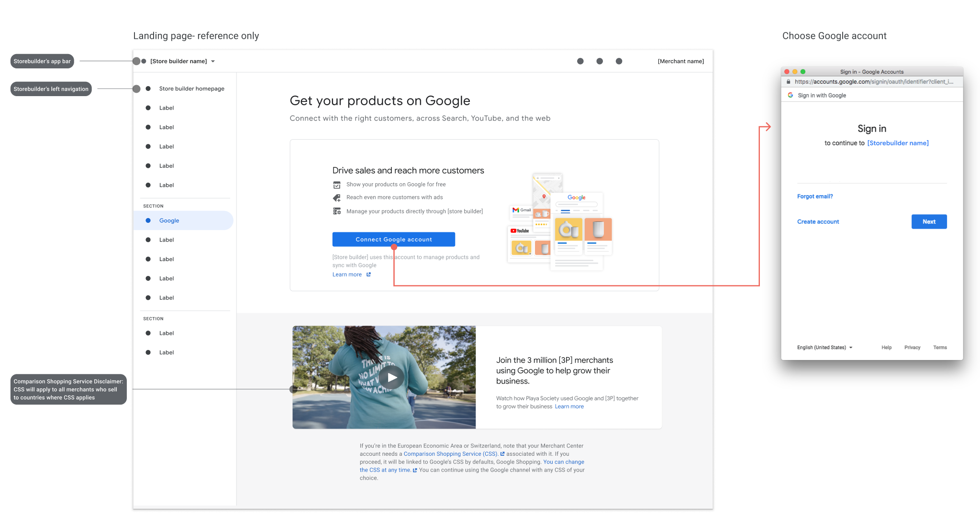
Task: Click the Connect Google account button
Action: coord(393,239)
